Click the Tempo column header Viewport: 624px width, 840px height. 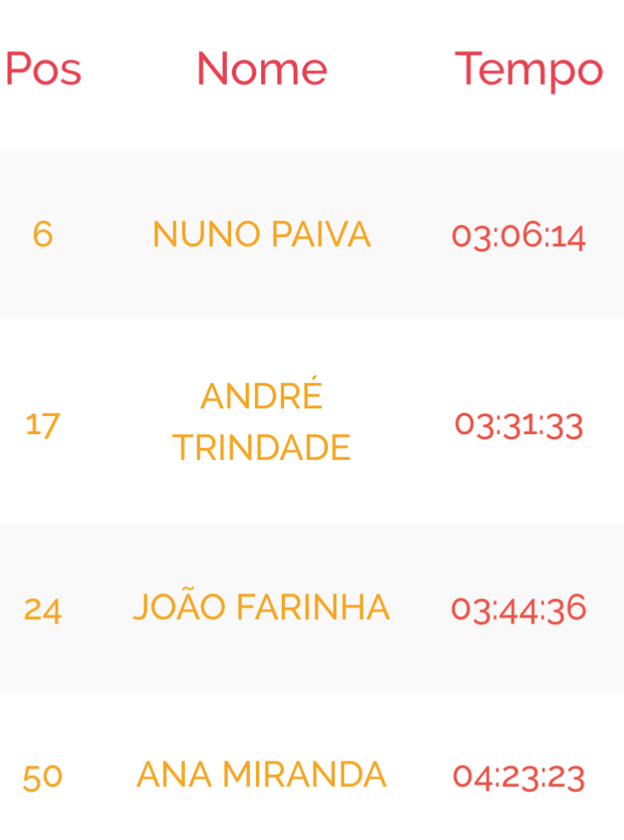pos(529,69)
